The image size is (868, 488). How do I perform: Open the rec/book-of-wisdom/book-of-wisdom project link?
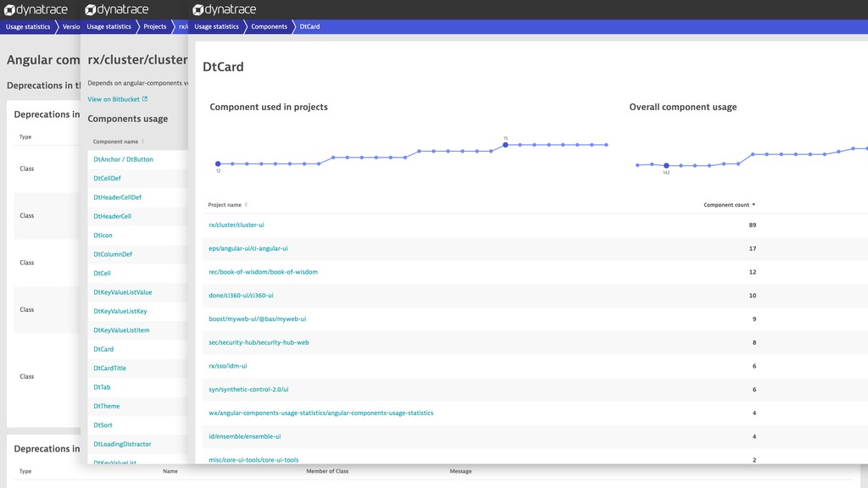pos(263,272)
